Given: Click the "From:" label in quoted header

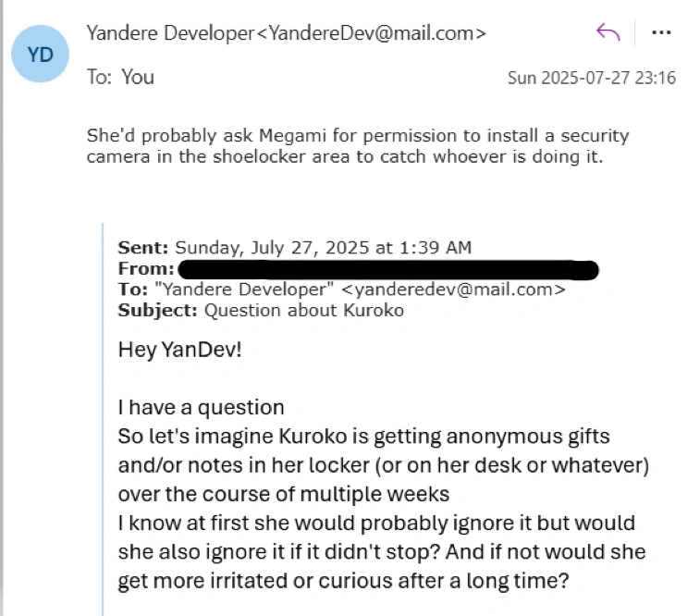Looking at the screenshot, I should pos(145,269).
